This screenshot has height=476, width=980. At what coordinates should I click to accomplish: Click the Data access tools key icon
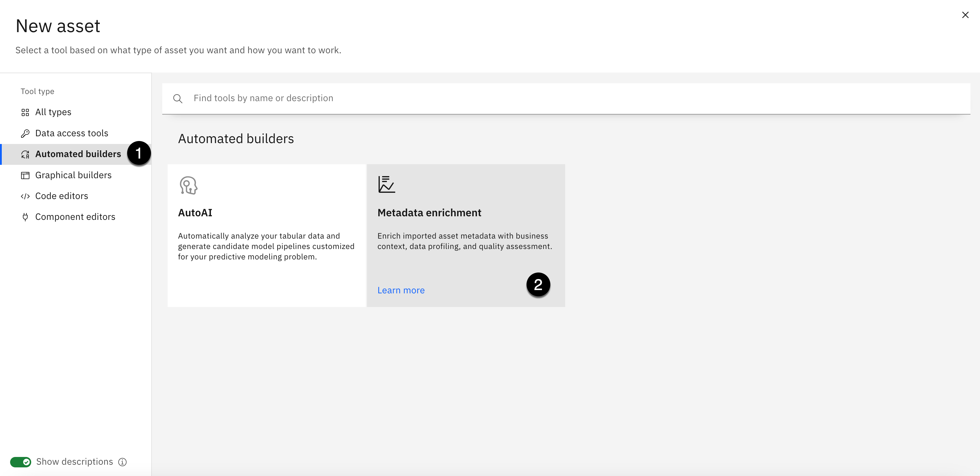click(25, 133)
